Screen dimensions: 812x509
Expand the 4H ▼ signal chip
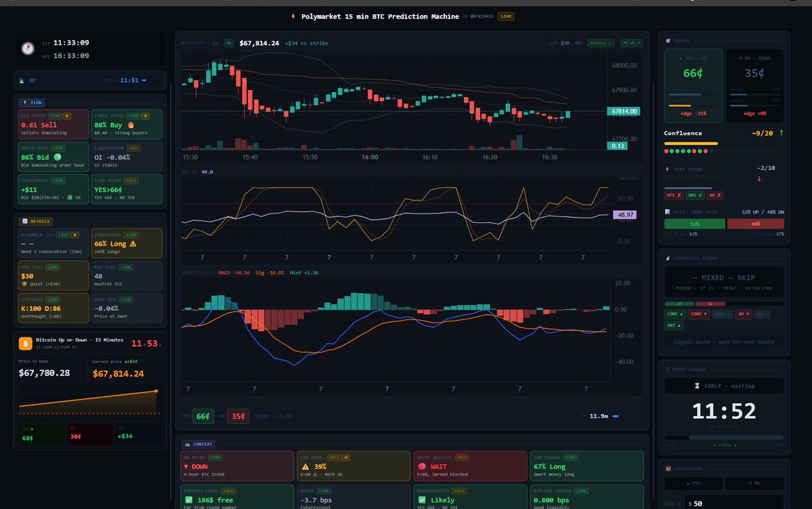point(744,314)
